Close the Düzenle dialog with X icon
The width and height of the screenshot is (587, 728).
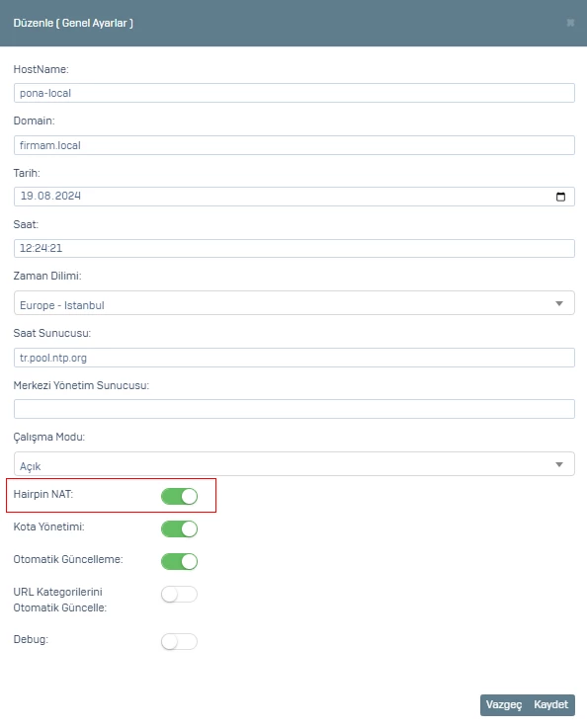coord(571,23)
